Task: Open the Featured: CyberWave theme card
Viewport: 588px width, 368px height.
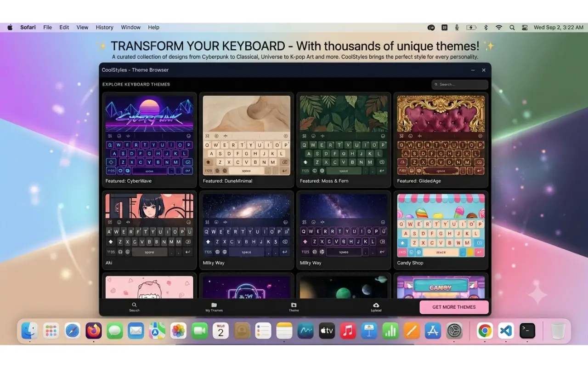Action: coord(149,140)
